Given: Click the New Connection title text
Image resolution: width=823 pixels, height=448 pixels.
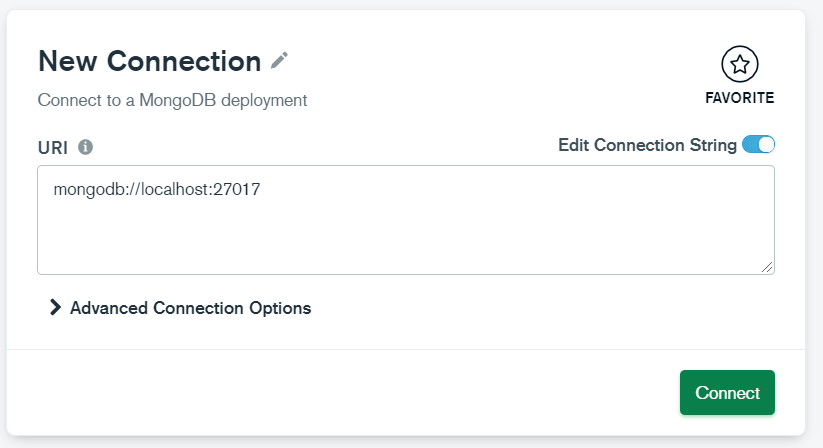Looking at the screenshot, I should (149, 61).
